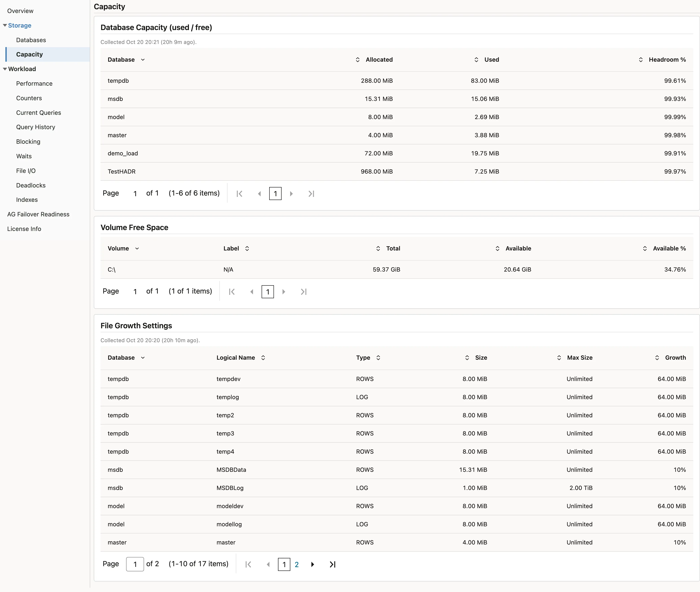
Task: Toggle sort arrow on the Volume column
Action: coord(137,249)
